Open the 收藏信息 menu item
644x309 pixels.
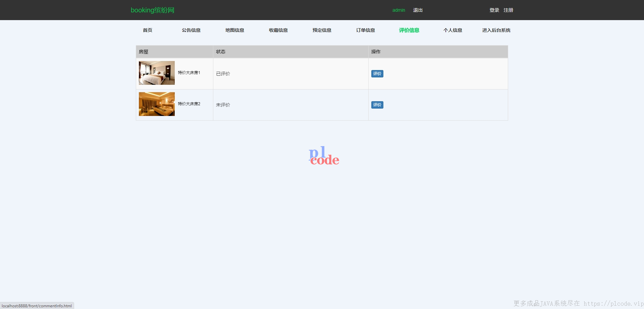(x=278, y=30)
